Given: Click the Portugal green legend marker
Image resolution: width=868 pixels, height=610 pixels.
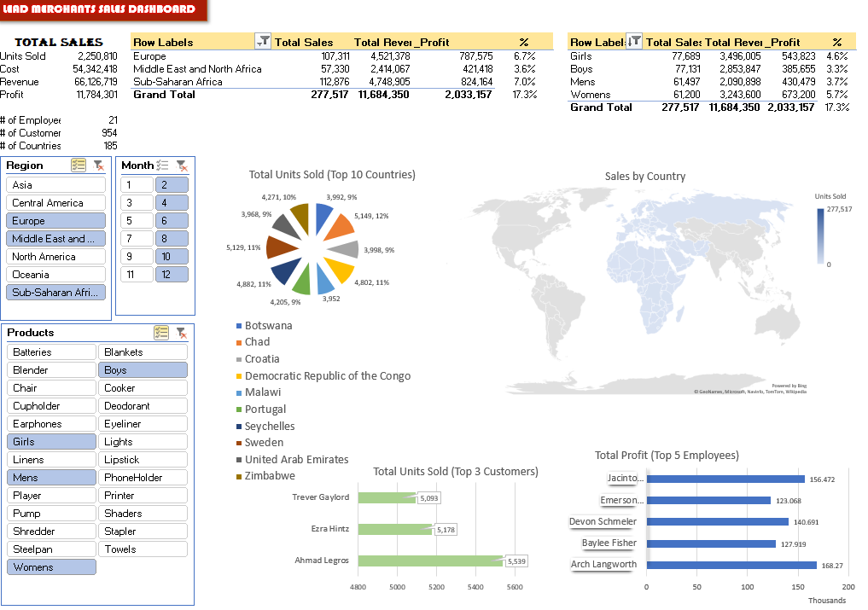Looking at the screenshot, I should pyautogui.click(x=238, y=410).
